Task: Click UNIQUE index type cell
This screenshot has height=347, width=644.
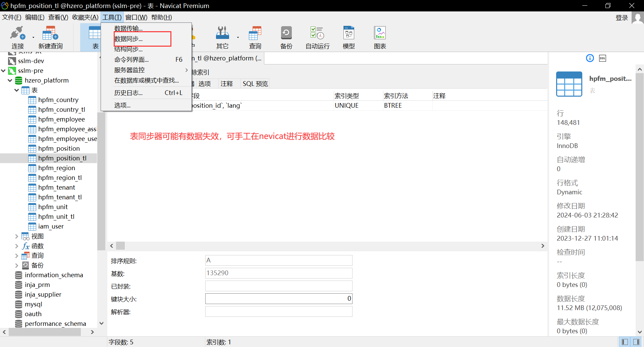Action: 358,105
